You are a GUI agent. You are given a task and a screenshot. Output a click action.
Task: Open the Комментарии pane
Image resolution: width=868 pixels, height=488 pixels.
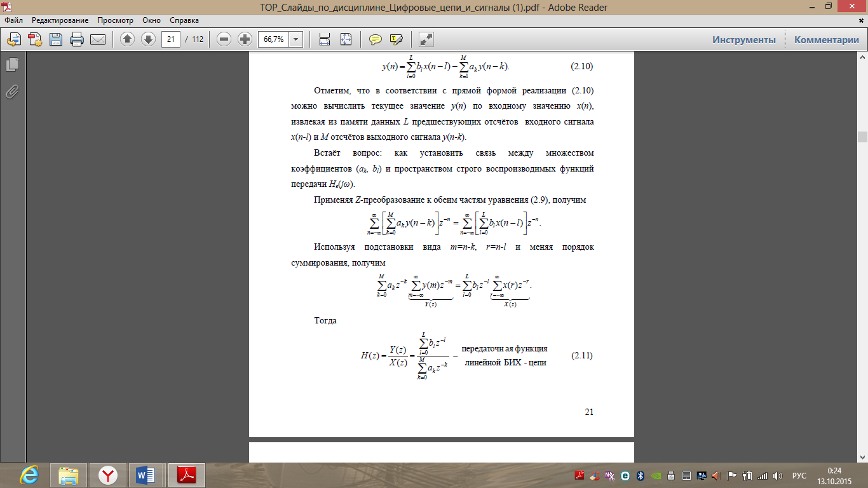tap(826, 39)
